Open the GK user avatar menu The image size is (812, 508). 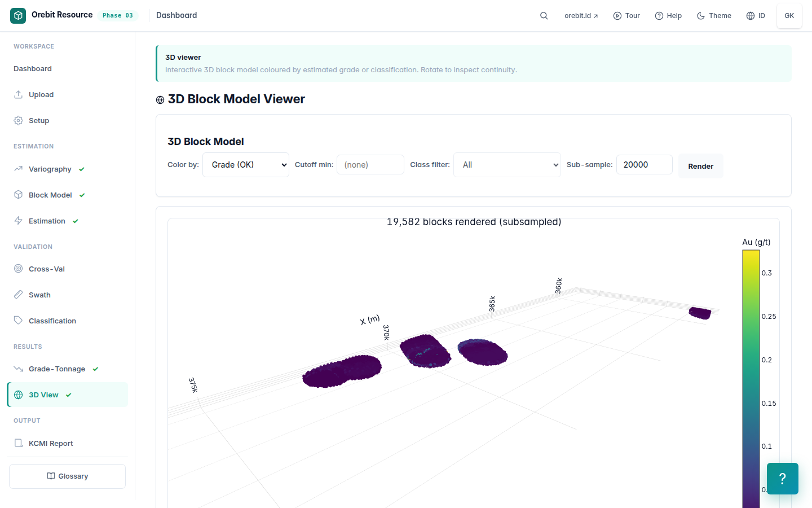coord(789,16)
